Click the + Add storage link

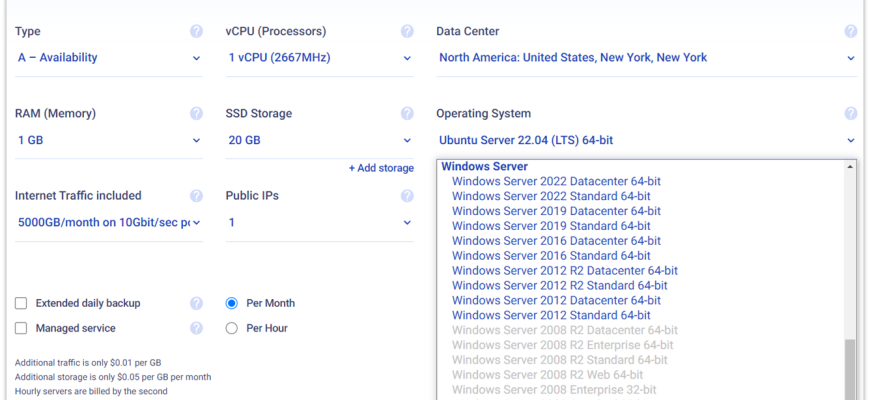pos(381,168)
